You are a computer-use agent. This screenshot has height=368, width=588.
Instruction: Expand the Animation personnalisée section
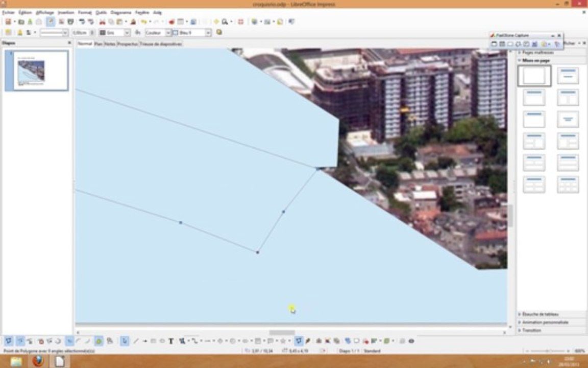pos(545,322)
